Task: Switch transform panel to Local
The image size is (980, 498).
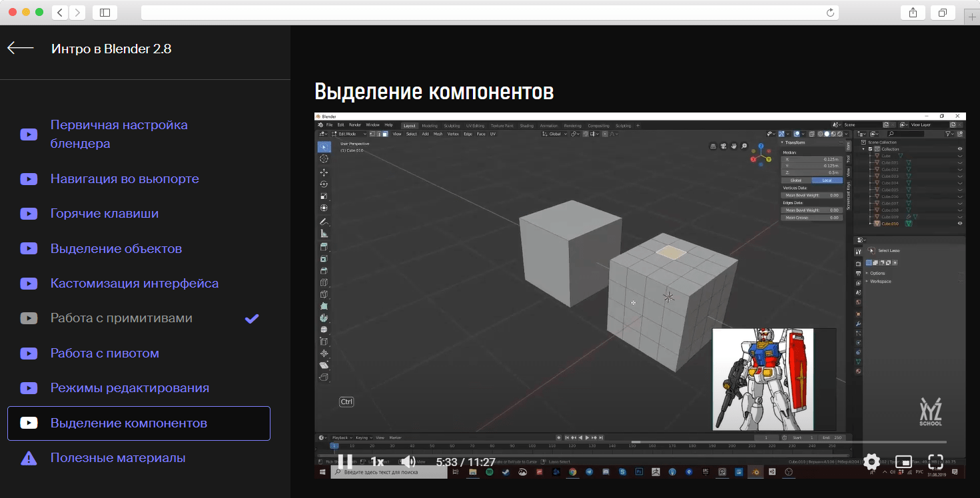Action: click(827, 180)
